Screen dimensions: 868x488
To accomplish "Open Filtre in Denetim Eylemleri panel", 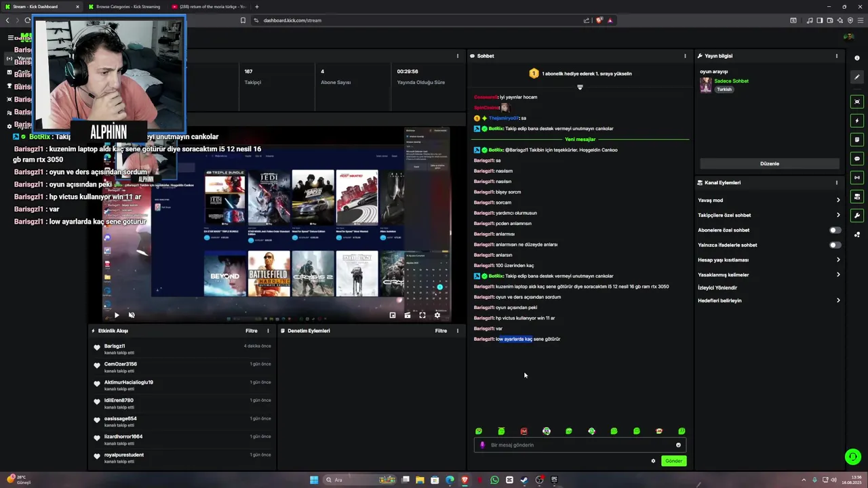I will click(441, 331).
